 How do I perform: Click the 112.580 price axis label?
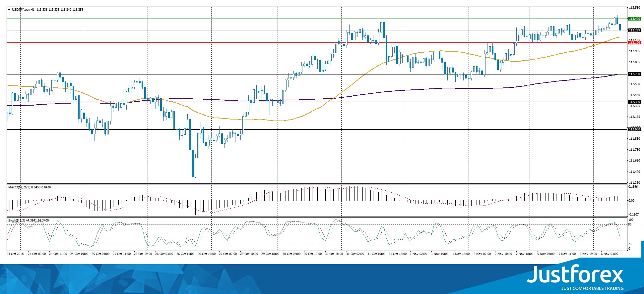coord(634,84)
